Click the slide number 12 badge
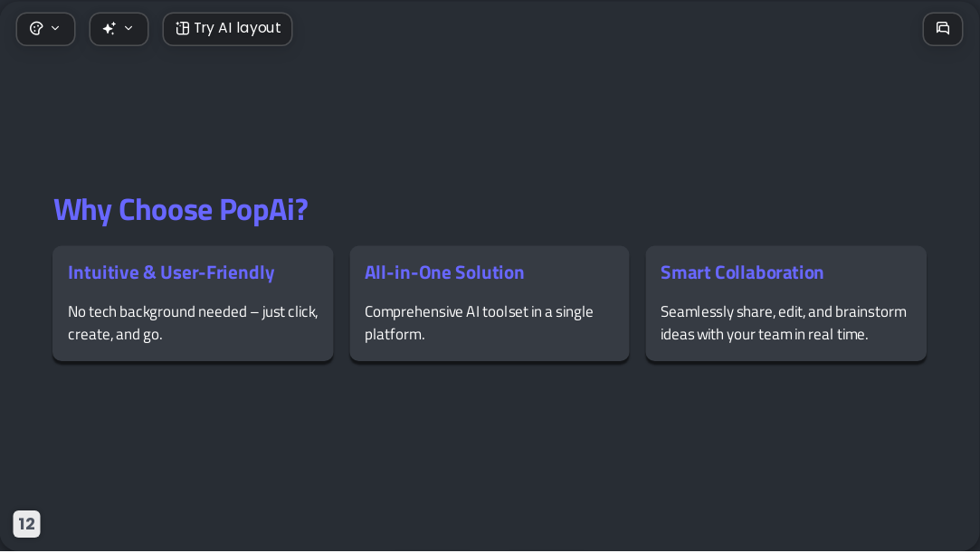Image resolution: width=980 pixels, height=553 pixels. [27, 524]
